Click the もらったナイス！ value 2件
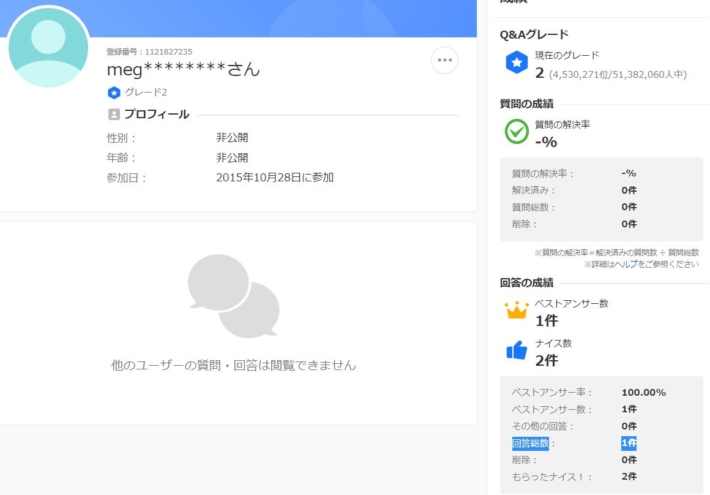Image resolution: width=710 pixels, height=495 pixels. (x=629, y=476)
